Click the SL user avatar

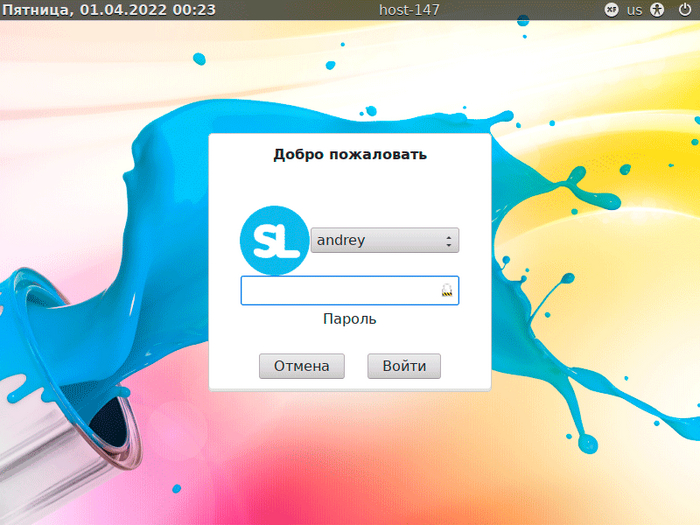tap(274, 240)
